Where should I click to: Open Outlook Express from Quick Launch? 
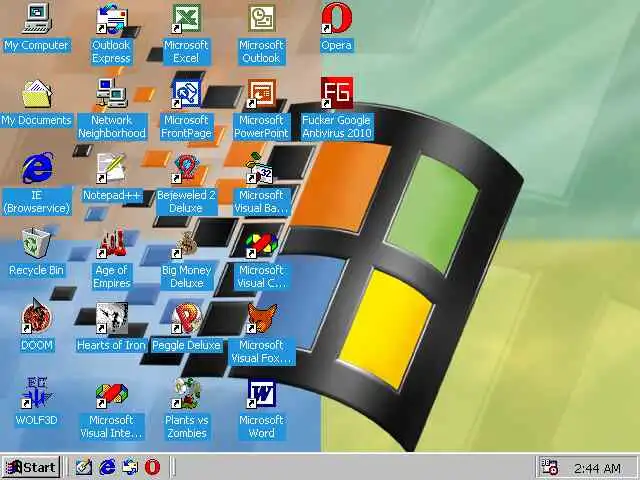[130, 467]
